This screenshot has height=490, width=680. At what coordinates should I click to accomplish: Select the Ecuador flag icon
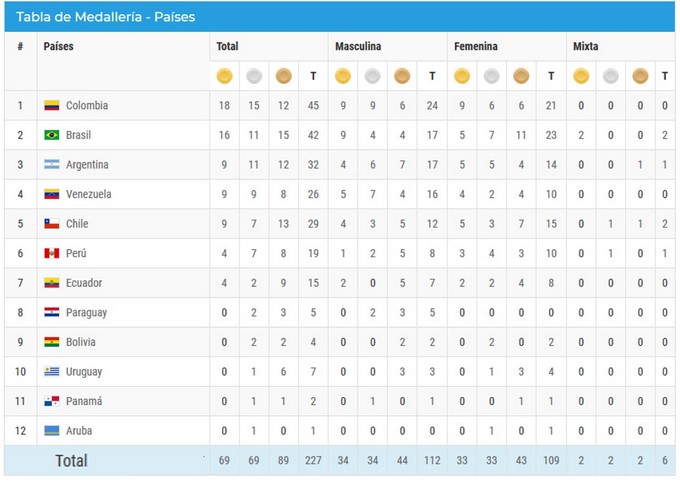point(52,283)
